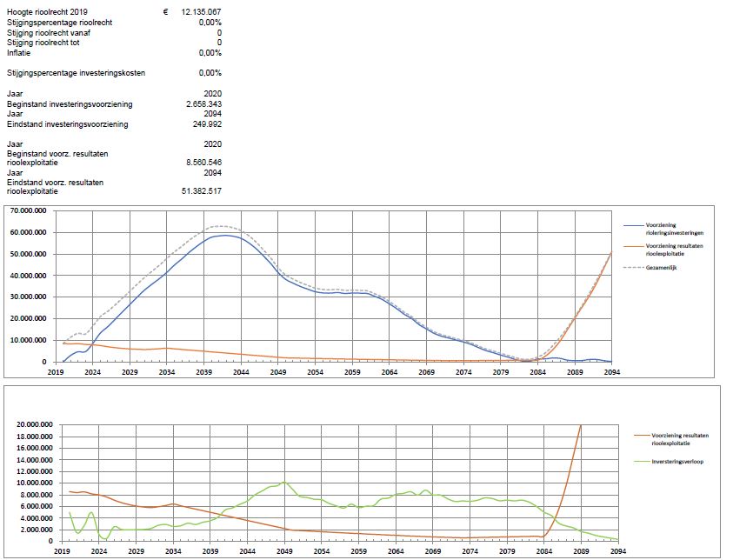733x560 pixels.
Task: Click the Beginstand investeringsvoorziening value 2.658.343
Action: tap(203, 103)
